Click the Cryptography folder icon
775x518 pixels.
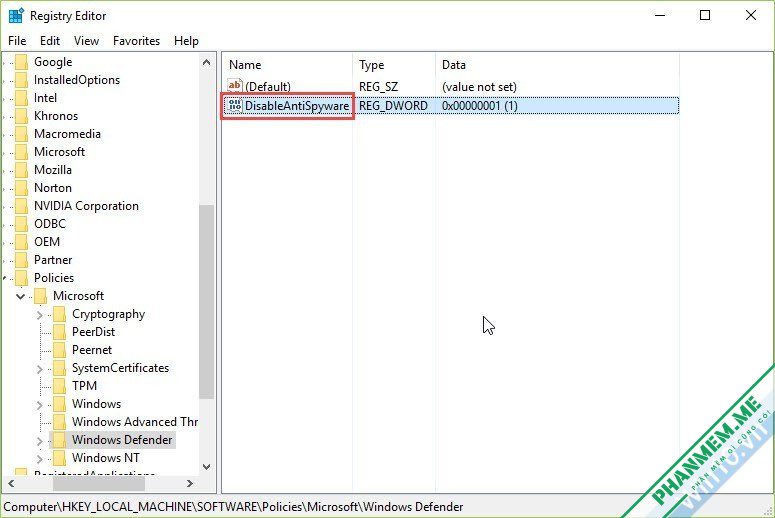point(59,314)
